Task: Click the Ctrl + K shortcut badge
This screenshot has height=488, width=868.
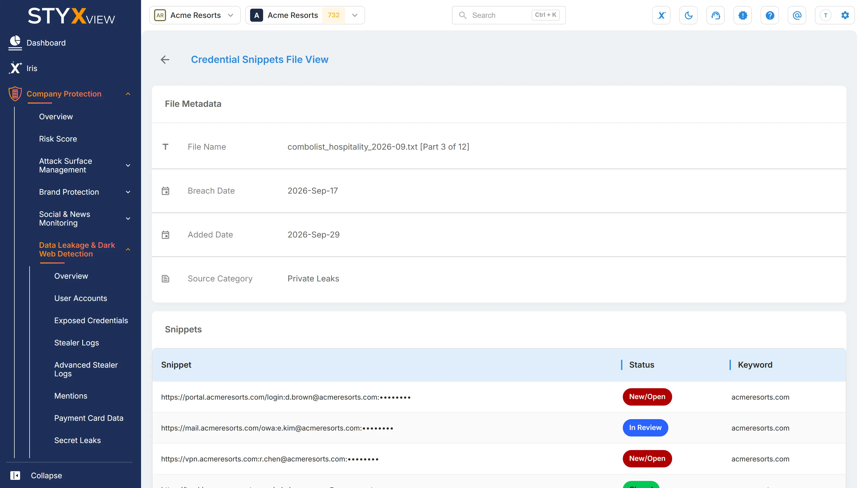Action: pyautogui.click(x=545, y=15)
